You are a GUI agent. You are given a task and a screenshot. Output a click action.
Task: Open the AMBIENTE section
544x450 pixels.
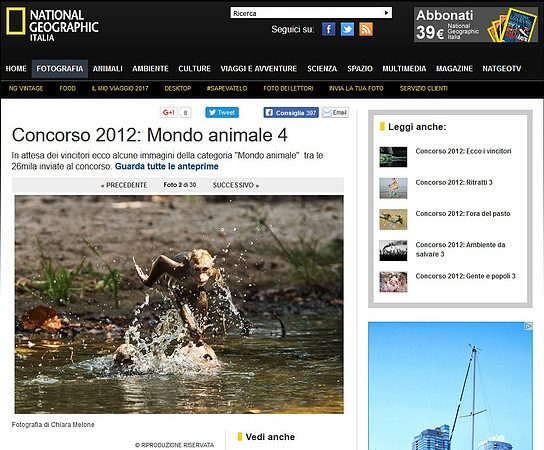(150, 69)
